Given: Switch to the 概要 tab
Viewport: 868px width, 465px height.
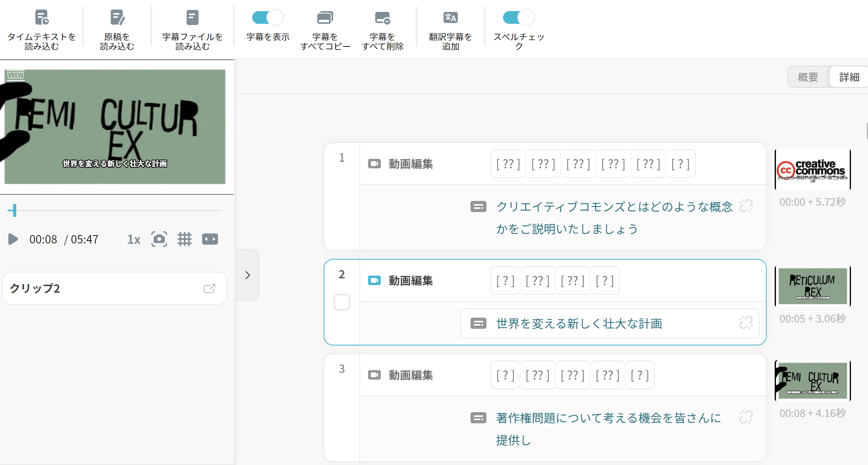Looking at the screenshot, I should pyautogui.click(x=808, y=76).
